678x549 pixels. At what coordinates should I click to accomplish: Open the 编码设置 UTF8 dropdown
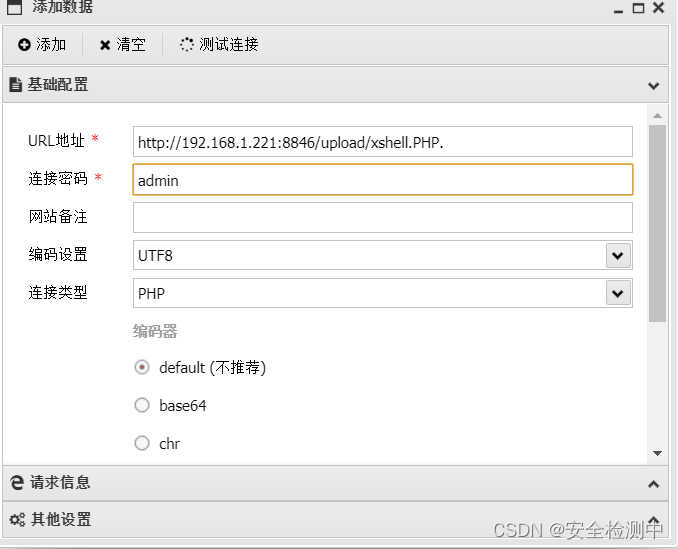(x=618, y=255)
